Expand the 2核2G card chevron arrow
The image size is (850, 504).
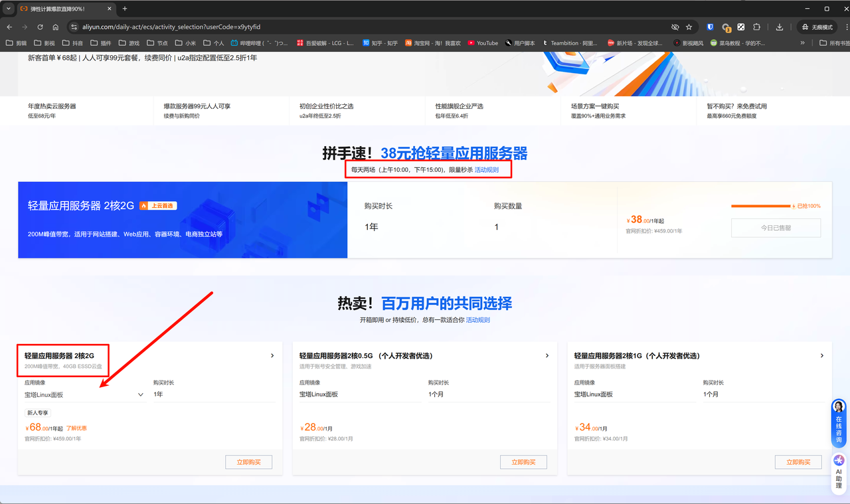tap(272, 356)
